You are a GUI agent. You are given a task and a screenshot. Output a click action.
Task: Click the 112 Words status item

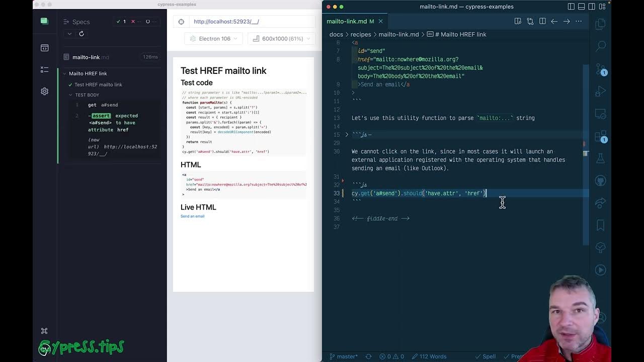pyautogui.click(x=429, y=356)
